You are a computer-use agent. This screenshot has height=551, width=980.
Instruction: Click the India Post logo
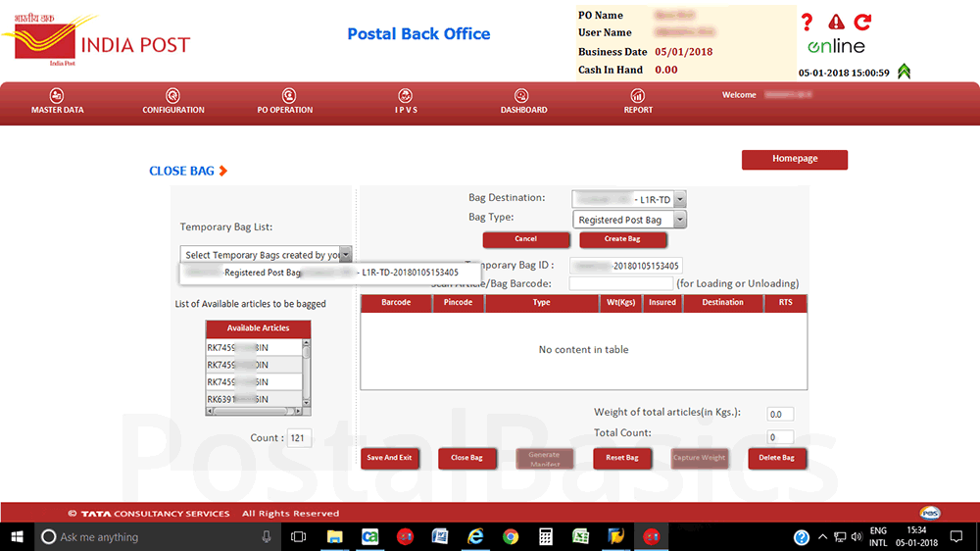tap(96, 41)
